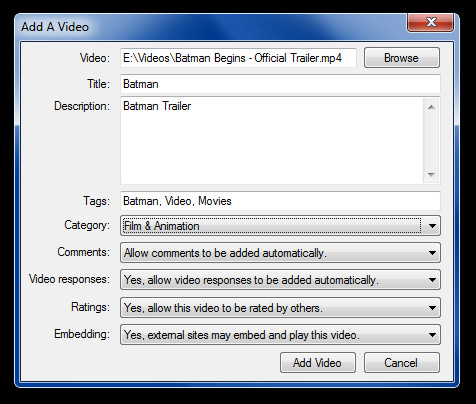
Task: Open the Video responses dropdown
Action: coord(280,280)
